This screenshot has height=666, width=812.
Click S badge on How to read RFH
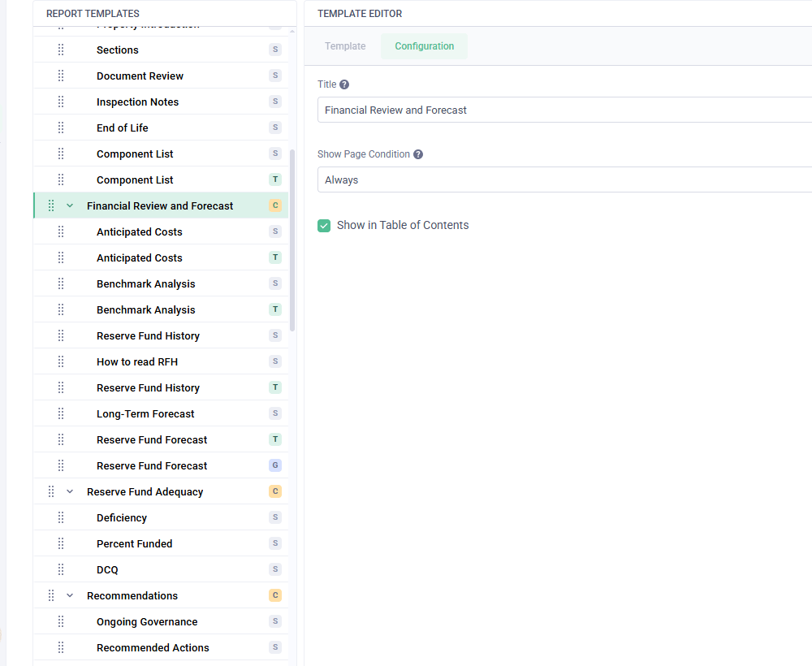[275, 361]
